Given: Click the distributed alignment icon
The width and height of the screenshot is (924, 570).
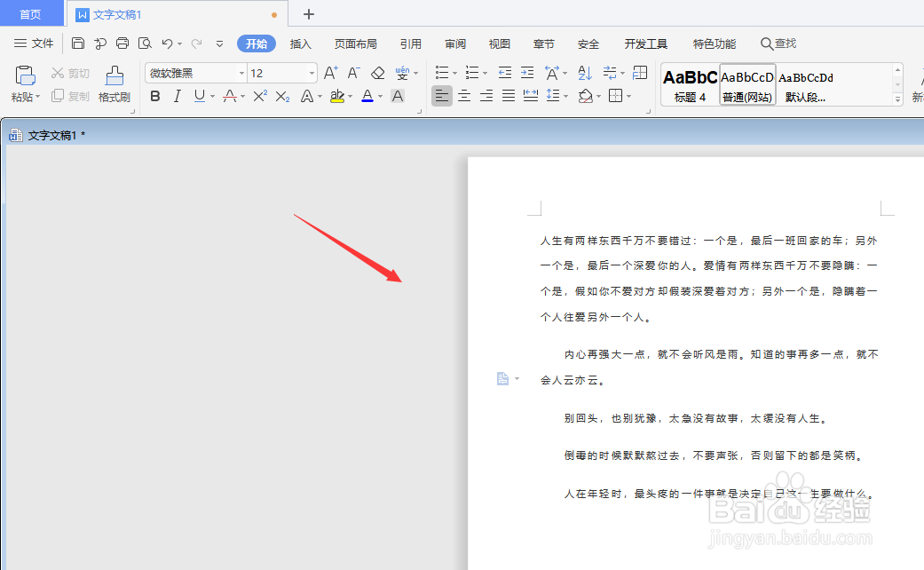Looking at the screenshot, I should pos(531,96).
